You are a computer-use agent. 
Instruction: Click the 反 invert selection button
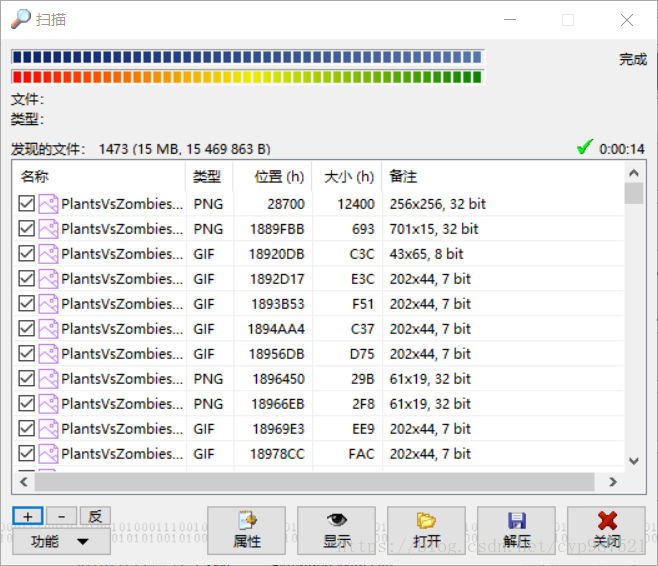click(x=95, y=516)
